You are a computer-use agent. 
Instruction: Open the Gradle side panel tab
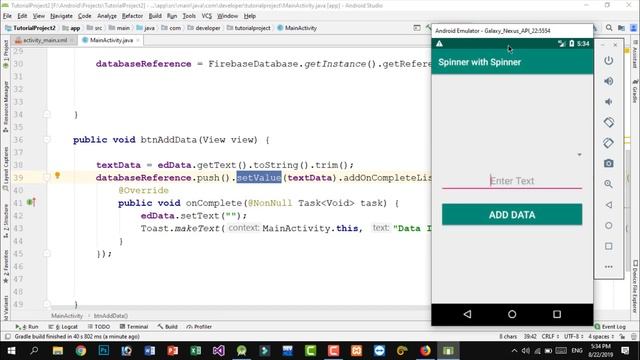click(x=635, y=91)
